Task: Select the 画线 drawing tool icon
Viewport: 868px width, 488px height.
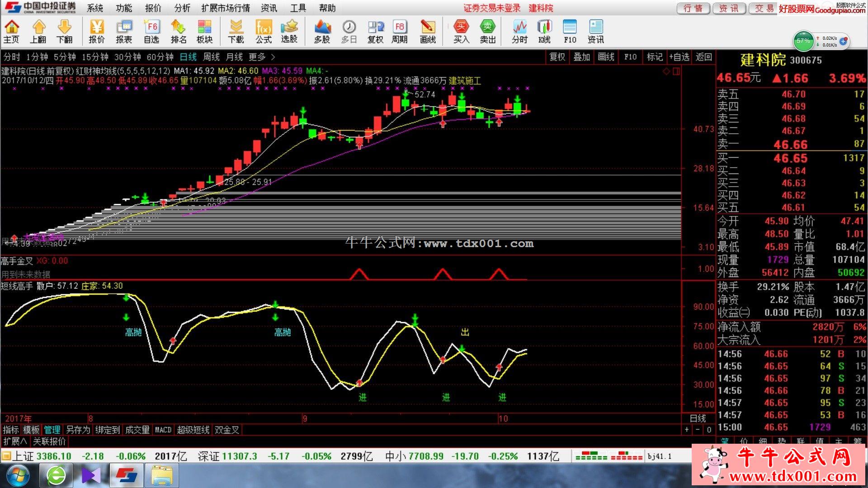Action: pyautogui.click(x=428, y=32)
